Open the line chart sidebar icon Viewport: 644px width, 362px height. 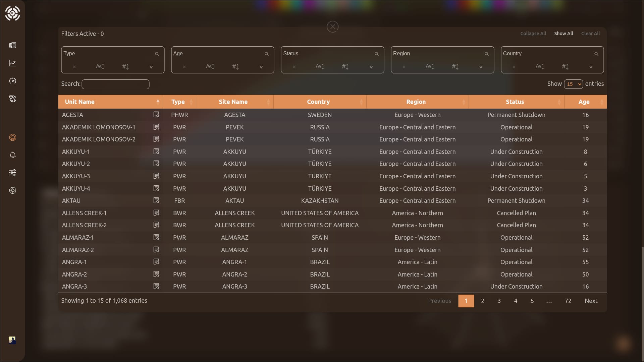pos(13,63)
